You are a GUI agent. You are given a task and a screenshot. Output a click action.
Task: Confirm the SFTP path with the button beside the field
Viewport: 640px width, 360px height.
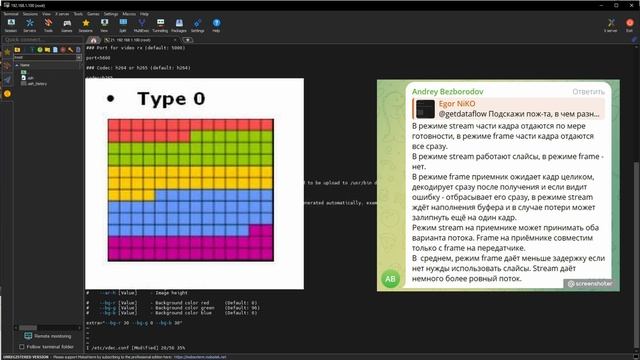tap(79, 58)
